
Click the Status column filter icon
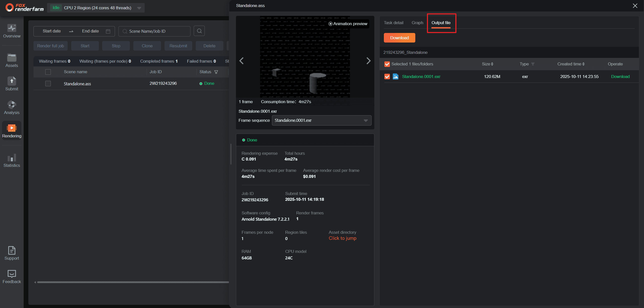click(x=216, y=72)
